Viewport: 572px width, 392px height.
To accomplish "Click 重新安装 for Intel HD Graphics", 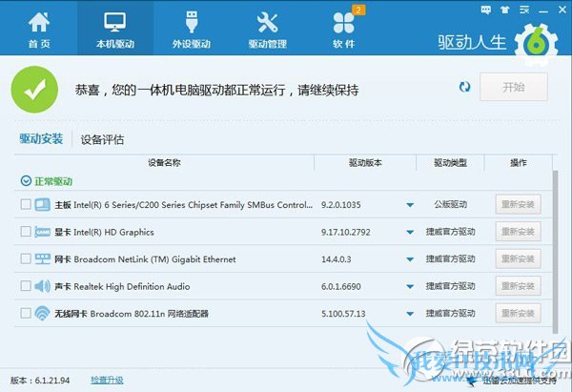I will [518, 232].
